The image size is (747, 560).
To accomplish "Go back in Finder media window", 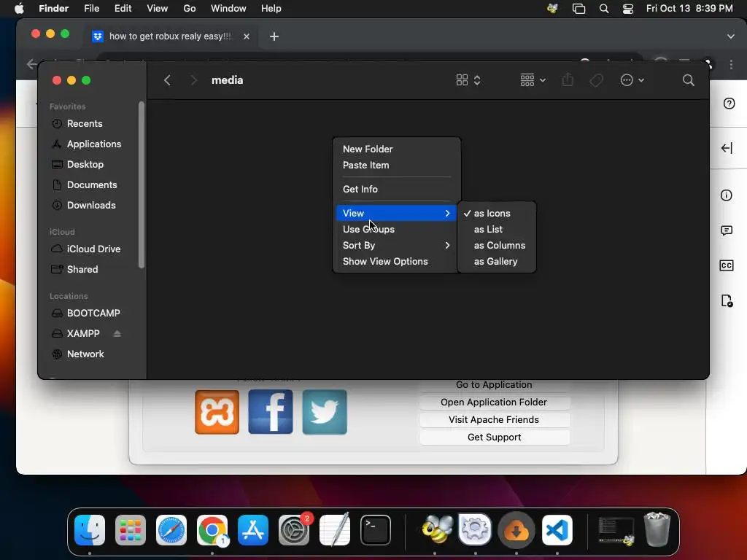I will (x=167, y=80).
